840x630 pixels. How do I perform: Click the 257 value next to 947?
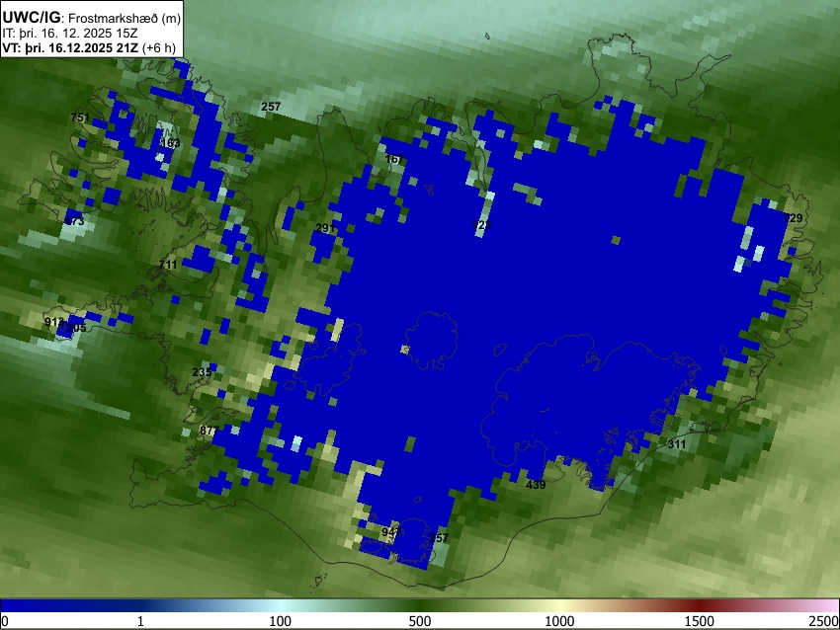tap(439, 538)
